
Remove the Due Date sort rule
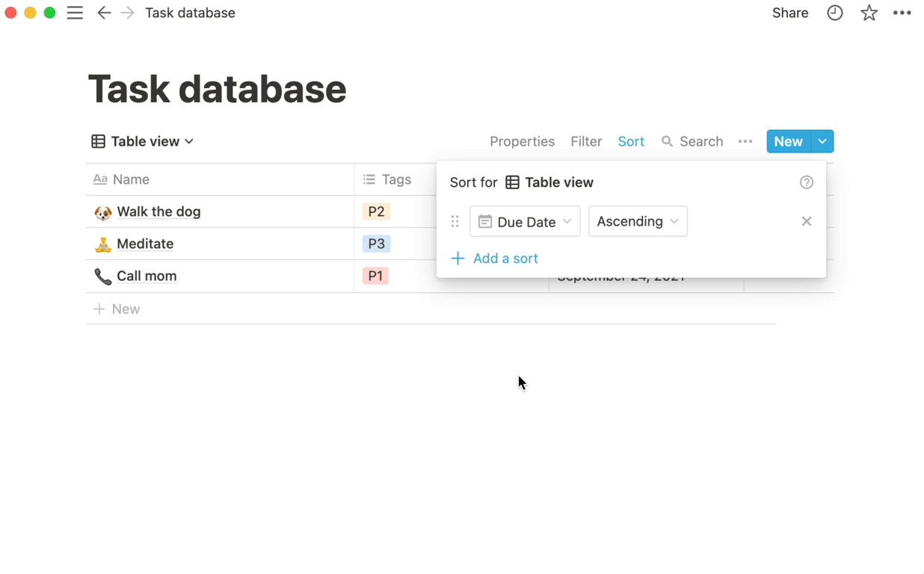pos(806,221)
